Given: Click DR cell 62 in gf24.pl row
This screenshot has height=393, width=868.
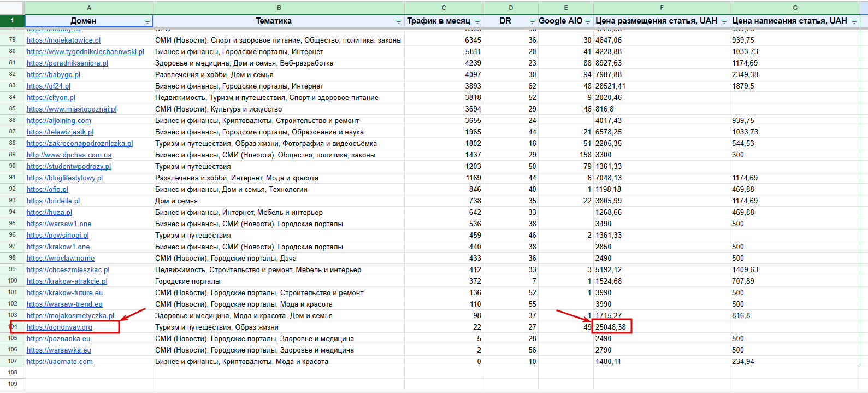Looking at the screenshot, I should click(x=511, y=86).
